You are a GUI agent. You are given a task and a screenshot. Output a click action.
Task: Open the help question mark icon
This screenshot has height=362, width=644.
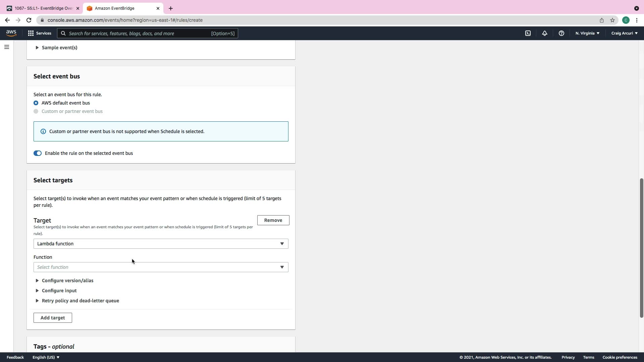(x=561, y=33)
